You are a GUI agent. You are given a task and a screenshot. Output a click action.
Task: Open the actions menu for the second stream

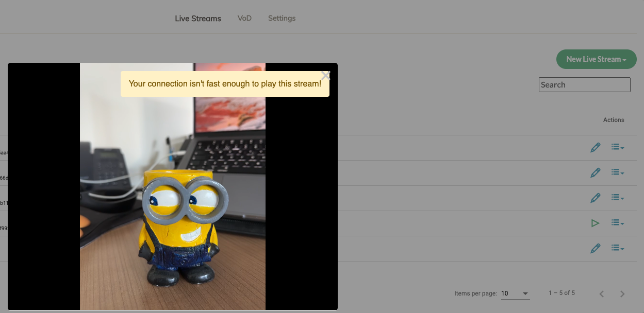coord(617,172)
